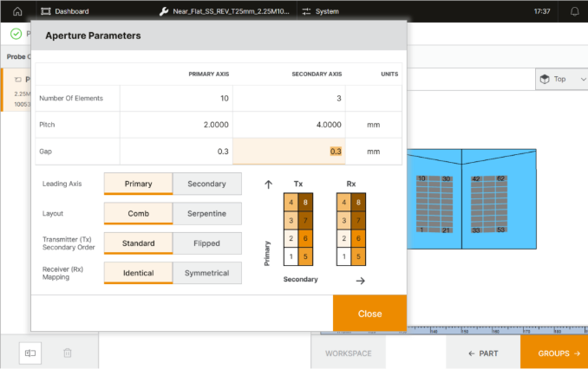This screenshot has width=588, height=369.
Task: Open the Dashboard tab
Action: 71,11
